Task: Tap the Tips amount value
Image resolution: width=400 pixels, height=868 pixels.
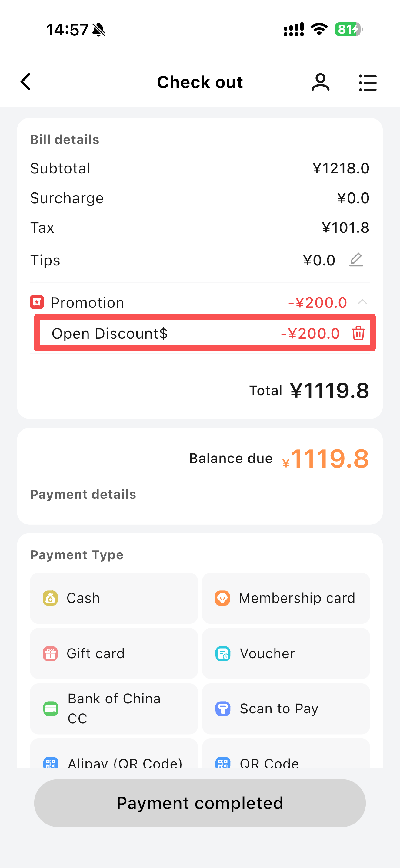Action: click(319, 260)
